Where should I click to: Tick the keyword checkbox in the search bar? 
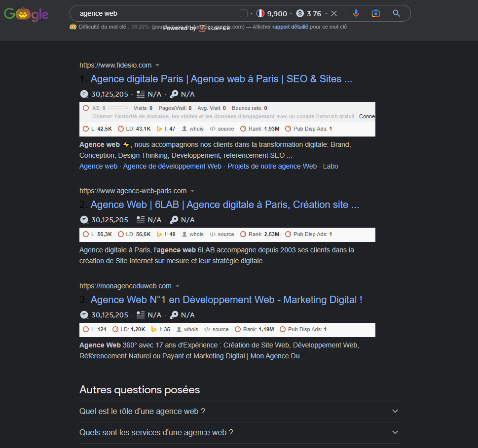[x=244, y=13]
